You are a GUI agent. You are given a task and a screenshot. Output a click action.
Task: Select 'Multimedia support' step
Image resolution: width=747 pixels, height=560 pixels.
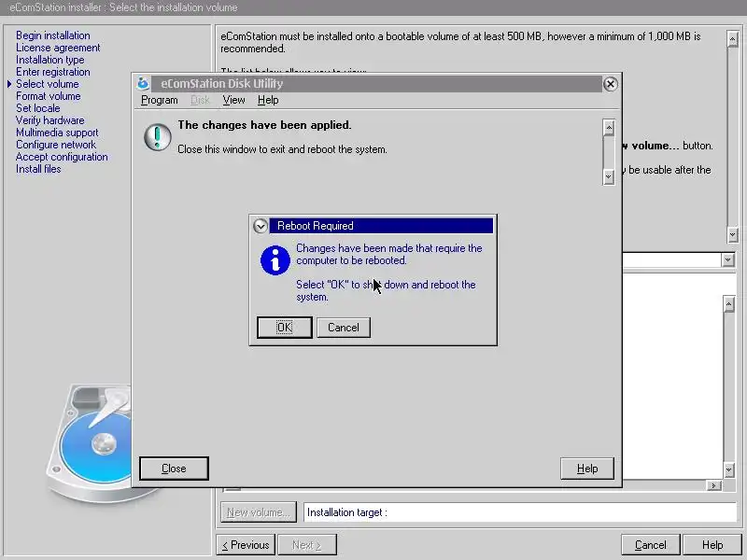(x=57, y=133)
